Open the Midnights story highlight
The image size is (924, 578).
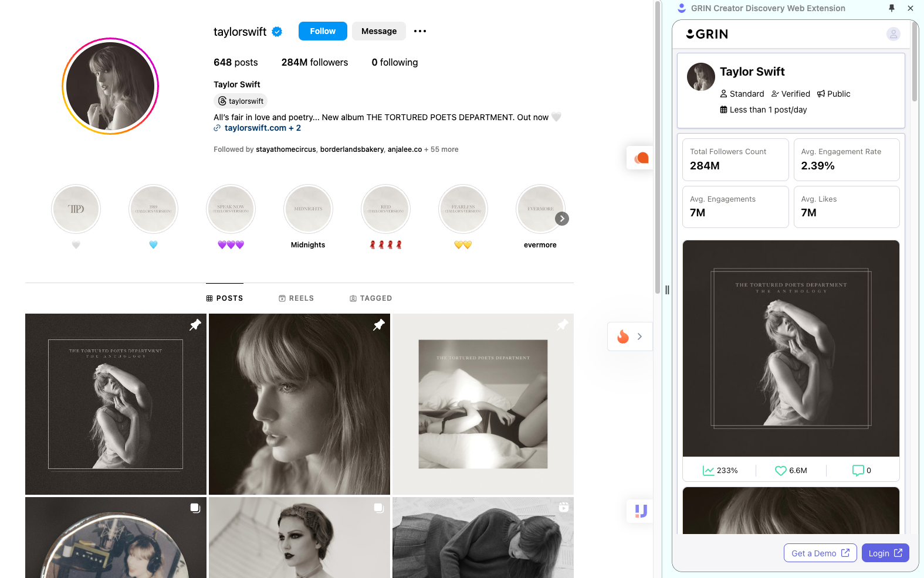coord(308,209)
